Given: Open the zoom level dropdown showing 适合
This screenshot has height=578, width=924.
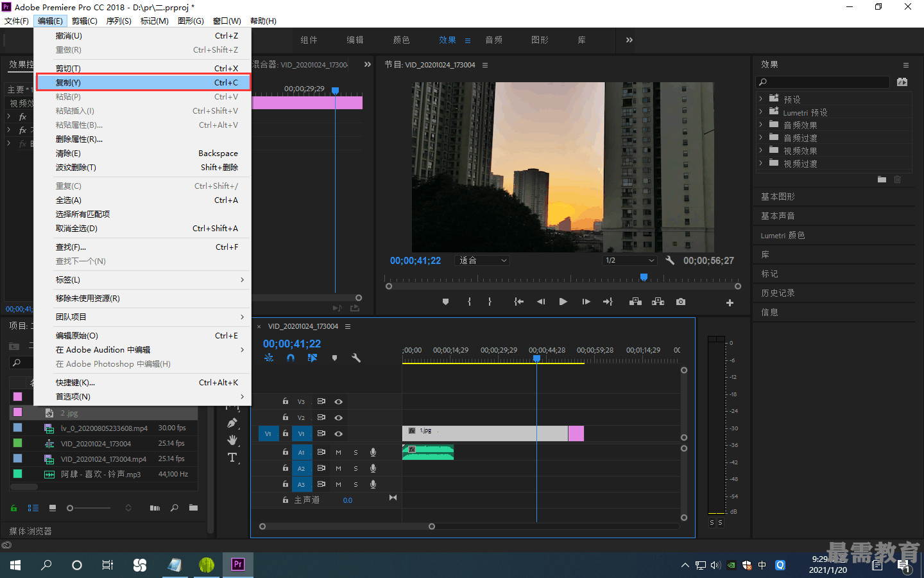Looking at the screenshot, I should (483, 260).
